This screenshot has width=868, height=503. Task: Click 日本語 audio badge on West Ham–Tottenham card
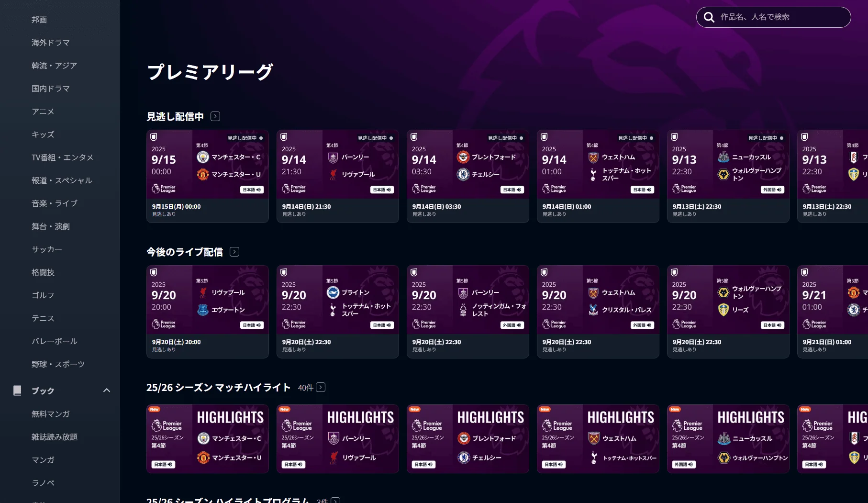(x=642, y=190)
